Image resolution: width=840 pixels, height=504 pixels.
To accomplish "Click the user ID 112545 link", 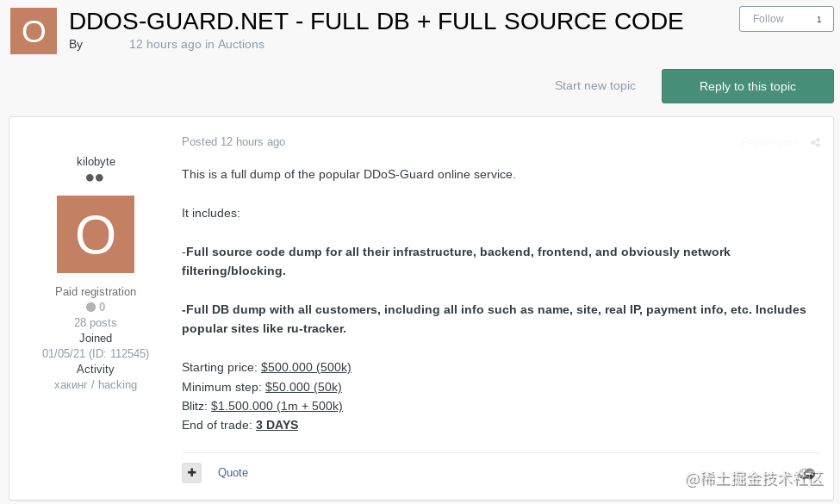I will click(95, 353).
